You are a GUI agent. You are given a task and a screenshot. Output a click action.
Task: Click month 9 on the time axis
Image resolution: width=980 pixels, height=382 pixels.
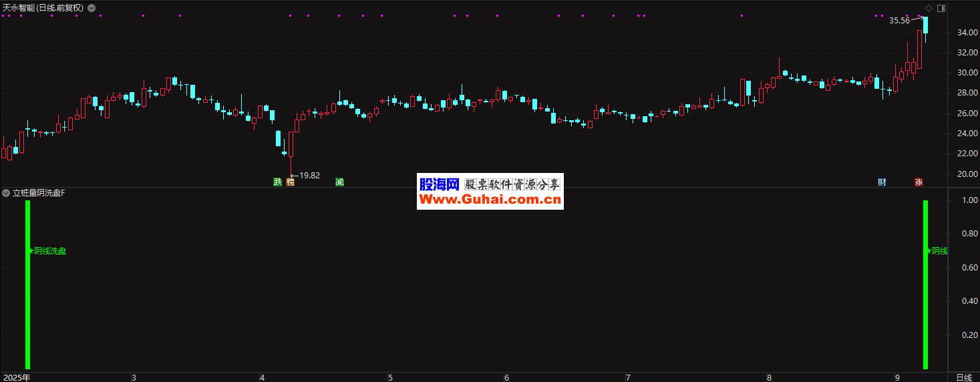click(897, 377)
